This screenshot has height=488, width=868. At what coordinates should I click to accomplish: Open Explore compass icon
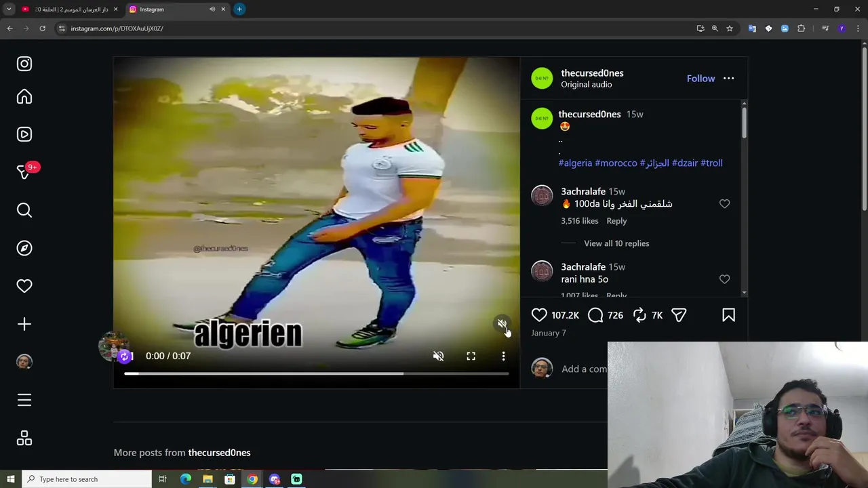(x=24, y=248)
